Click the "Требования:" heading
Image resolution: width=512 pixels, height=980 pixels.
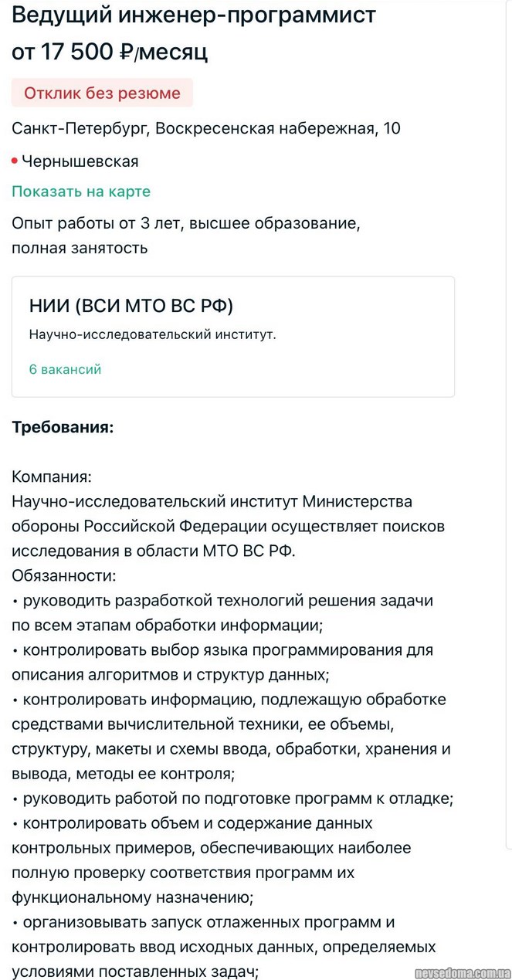63,427
